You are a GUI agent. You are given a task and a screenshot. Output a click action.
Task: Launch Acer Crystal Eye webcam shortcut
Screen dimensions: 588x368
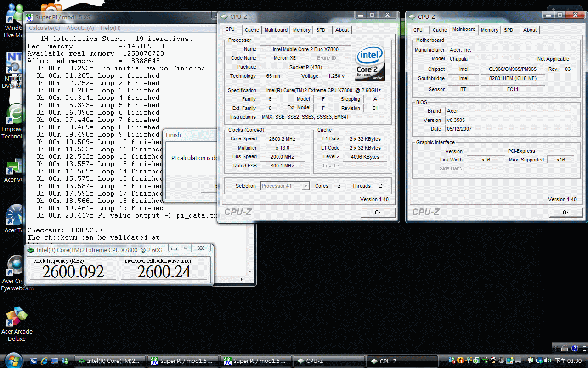tap(16, 272)
